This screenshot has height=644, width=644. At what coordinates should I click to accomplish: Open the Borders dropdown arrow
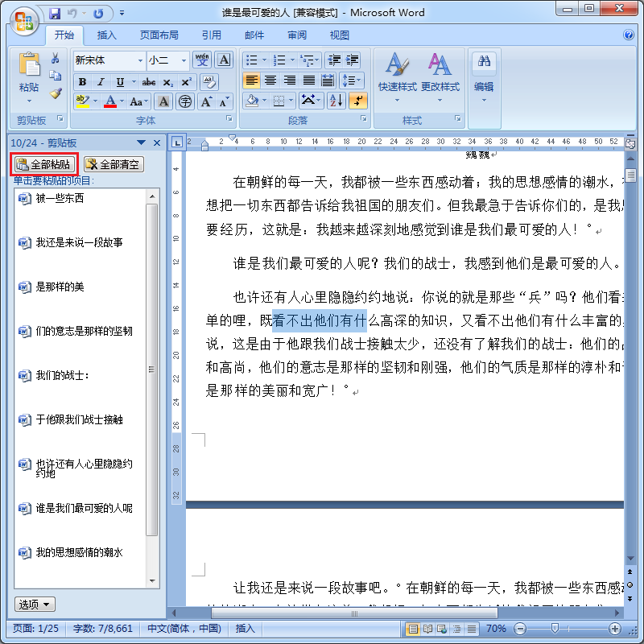(x=291, y=100)
